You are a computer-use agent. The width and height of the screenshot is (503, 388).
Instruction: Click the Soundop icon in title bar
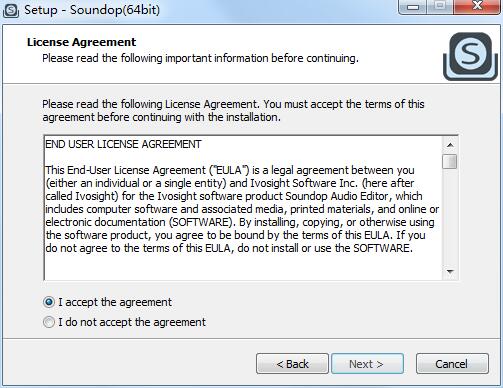(x=11, y=10)
